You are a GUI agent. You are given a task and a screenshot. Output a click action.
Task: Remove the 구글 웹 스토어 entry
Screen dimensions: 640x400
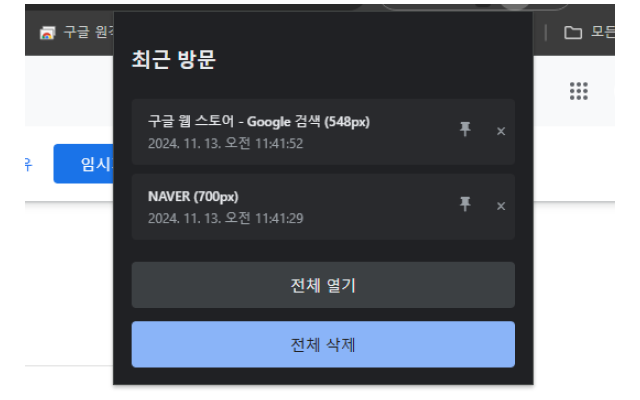point(501,131)
